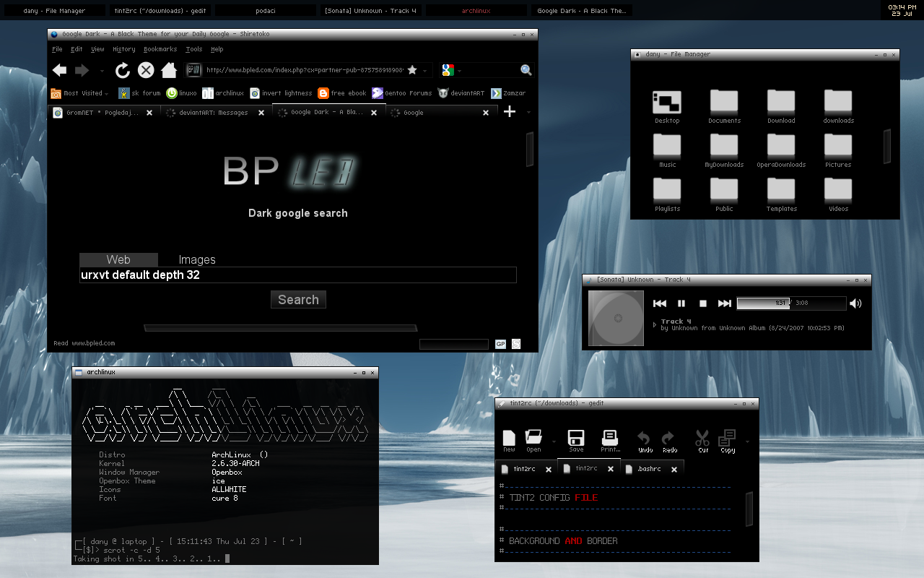
Task: Select the Images search mode
Action: (197, 259)
